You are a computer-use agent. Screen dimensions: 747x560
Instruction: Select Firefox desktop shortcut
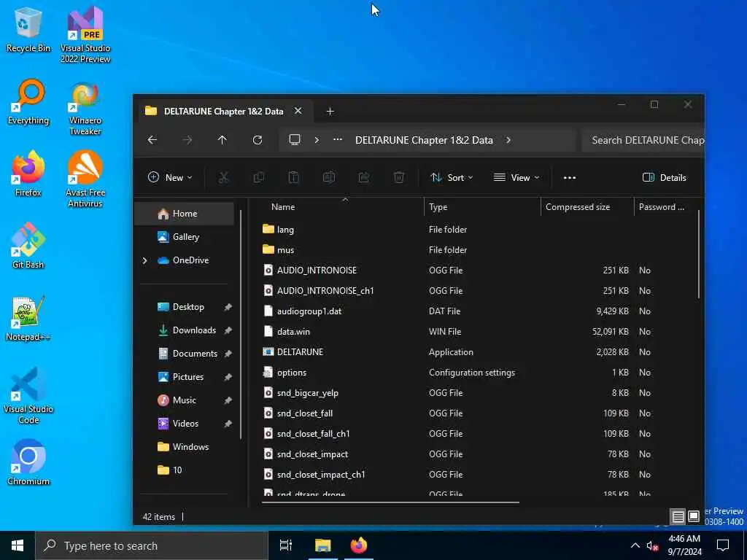[x=28, y=174]
